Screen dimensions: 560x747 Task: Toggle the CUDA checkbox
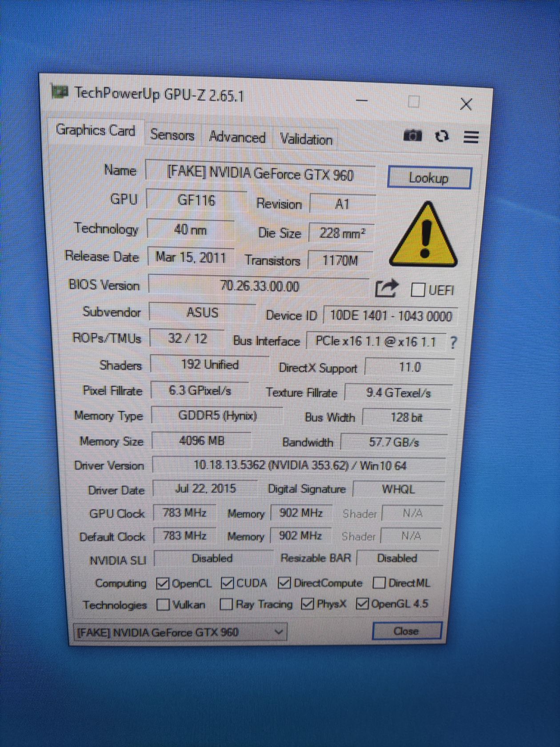227,583
